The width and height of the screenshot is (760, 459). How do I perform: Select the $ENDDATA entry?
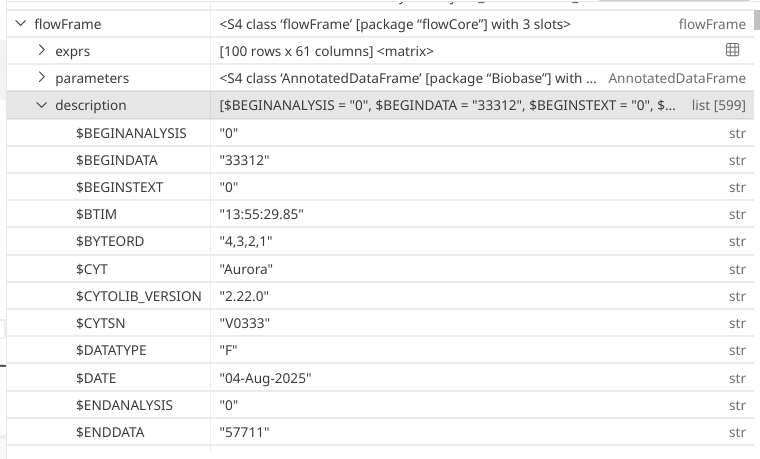click(110, 432)
